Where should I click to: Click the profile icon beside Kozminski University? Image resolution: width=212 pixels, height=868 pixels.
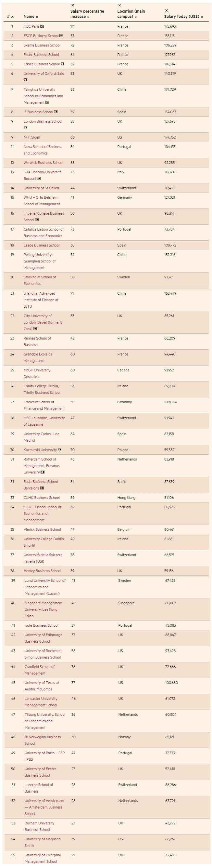click(60, 450)
